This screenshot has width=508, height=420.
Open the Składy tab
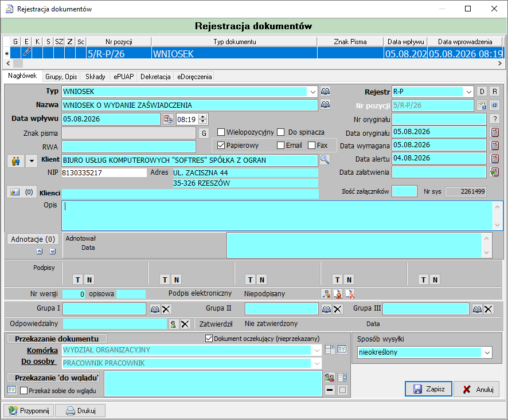pyautogui.click(x=95, y=77)
